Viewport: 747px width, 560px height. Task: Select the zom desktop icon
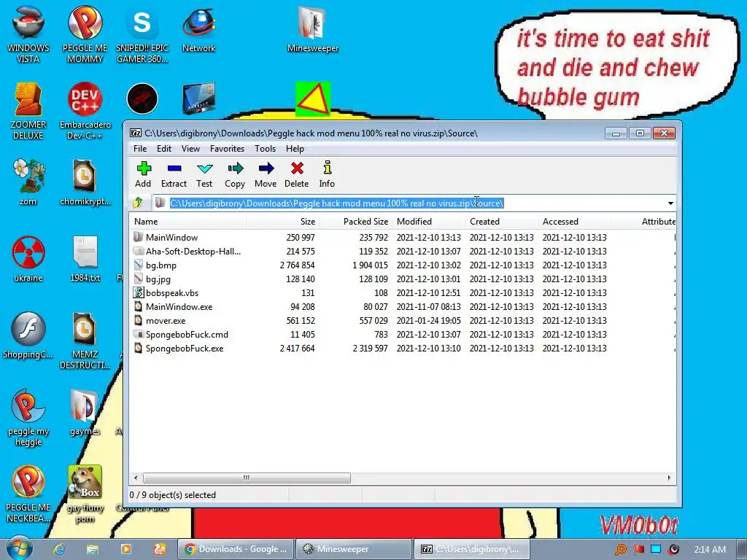(x=28, y=182)
